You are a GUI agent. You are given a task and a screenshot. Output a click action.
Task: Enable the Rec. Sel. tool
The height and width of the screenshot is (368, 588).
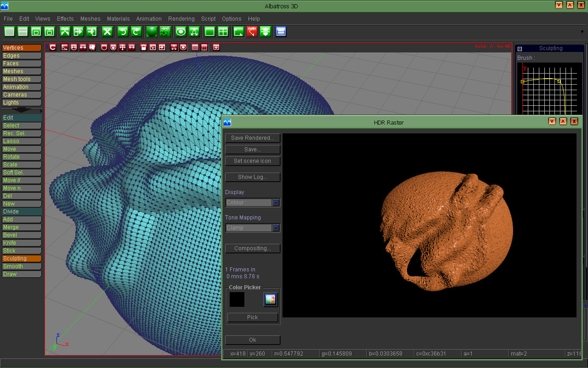pyautogui.click(x=22, y=133)
